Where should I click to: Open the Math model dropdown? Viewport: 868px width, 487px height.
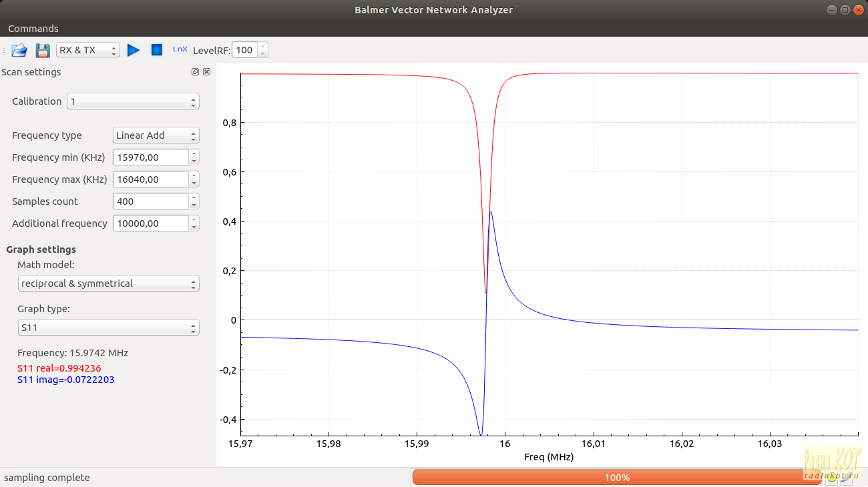point(108,284)
